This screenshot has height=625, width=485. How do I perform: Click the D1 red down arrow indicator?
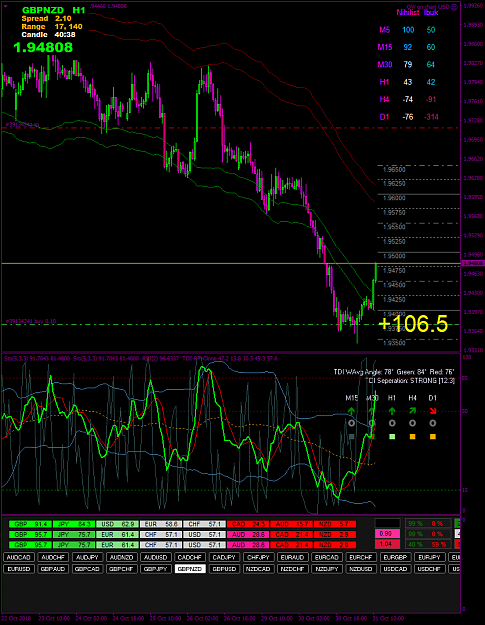433,411
